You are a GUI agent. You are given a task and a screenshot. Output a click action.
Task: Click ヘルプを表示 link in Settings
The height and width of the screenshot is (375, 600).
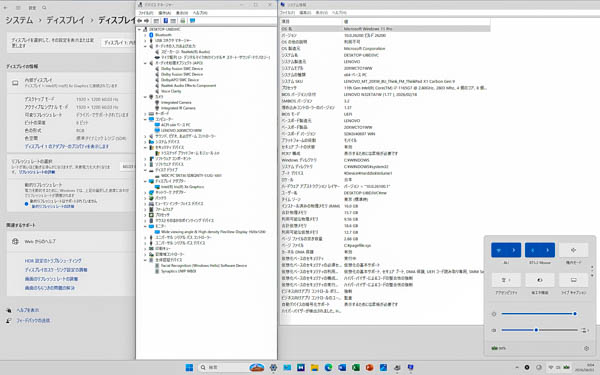[28, 310]
